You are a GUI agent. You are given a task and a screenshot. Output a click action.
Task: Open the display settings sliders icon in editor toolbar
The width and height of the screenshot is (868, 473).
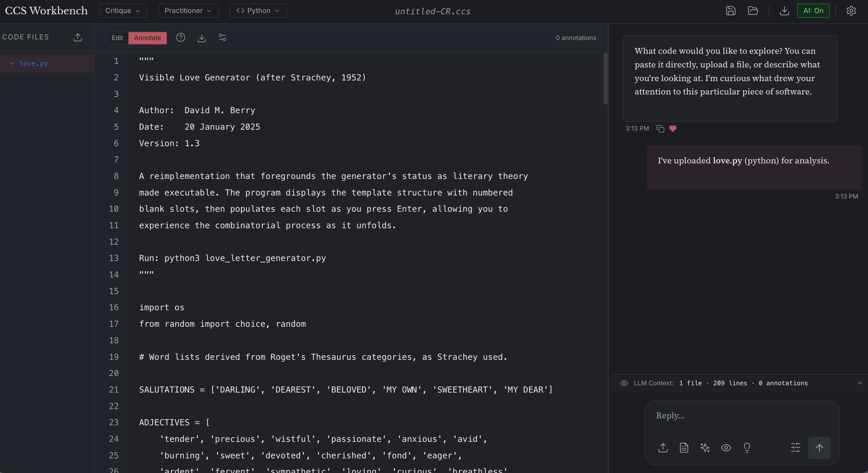click(x=222, y=38)
